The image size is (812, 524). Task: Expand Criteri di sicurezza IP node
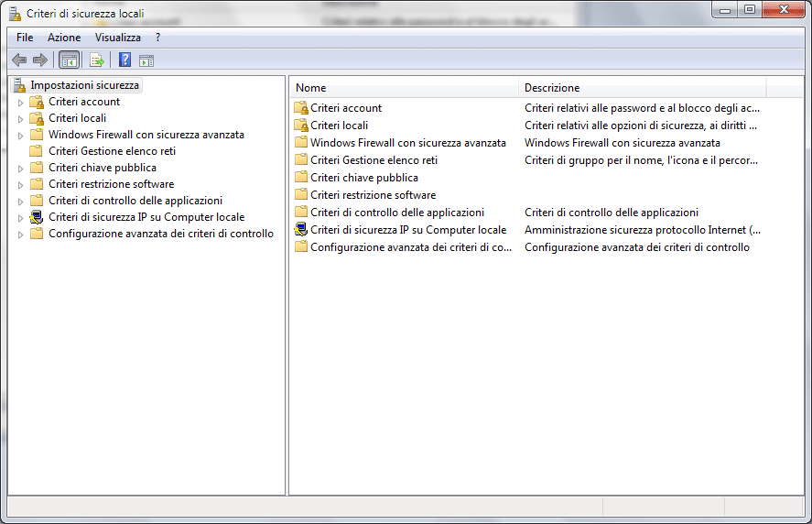click(x=20, y=218)
